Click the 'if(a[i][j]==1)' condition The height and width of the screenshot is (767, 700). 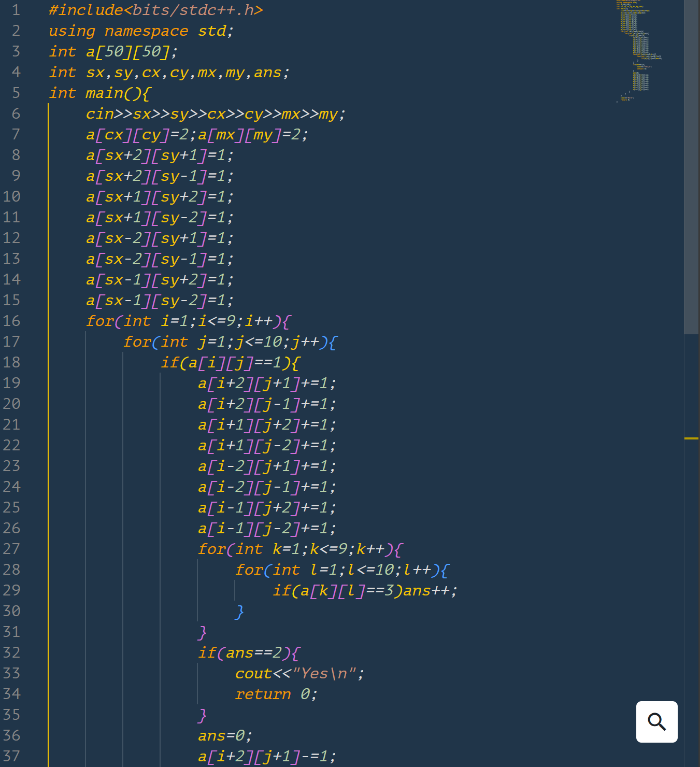[230, 363]
